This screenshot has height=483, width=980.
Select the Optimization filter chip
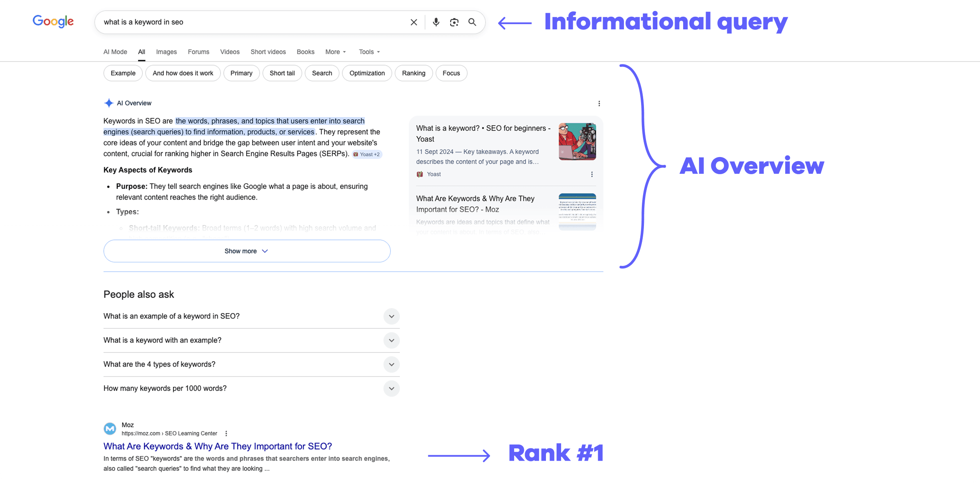367,73
